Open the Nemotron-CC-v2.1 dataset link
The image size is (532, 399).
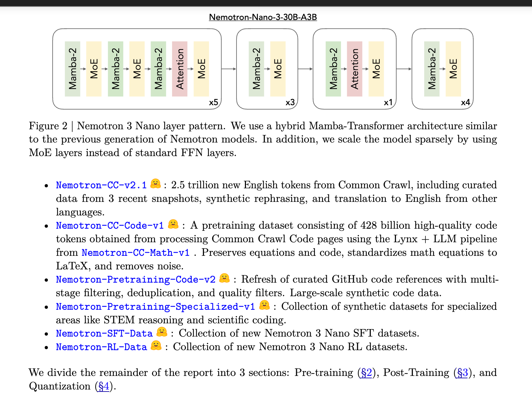pyautogui.click(x=101, y=185)
